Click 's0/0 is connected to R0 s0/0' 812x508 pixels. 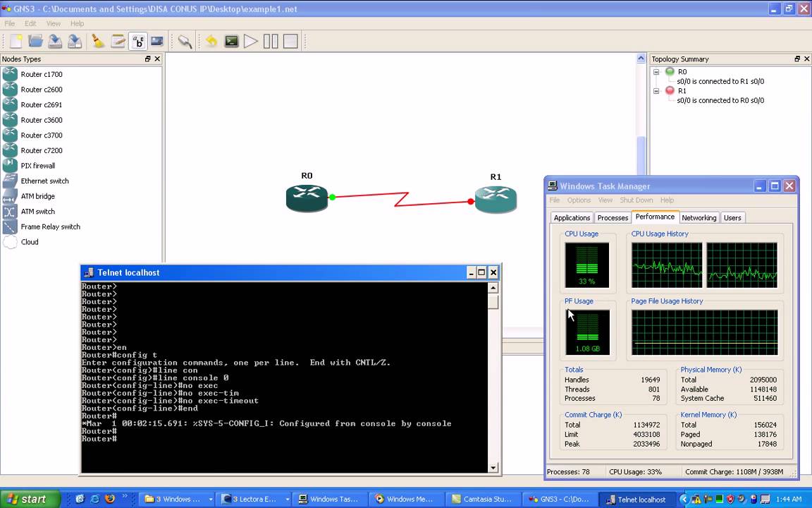720,101
